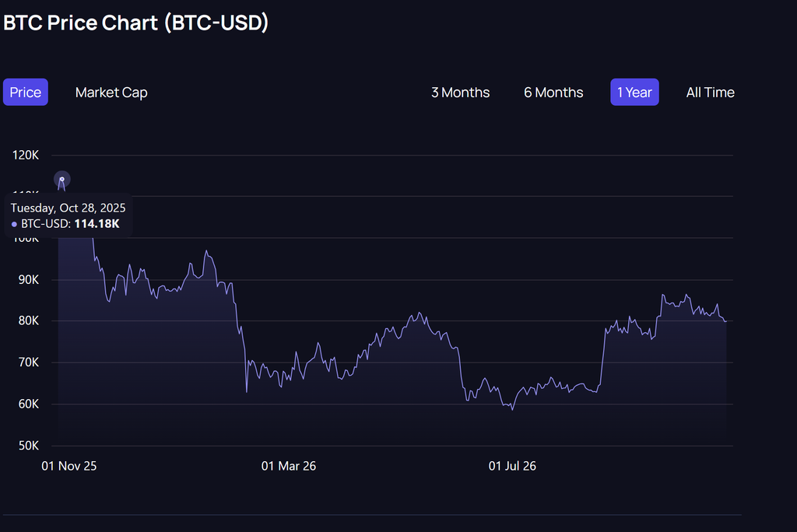
Task: Select the Price chart tab
Action: 26,92
